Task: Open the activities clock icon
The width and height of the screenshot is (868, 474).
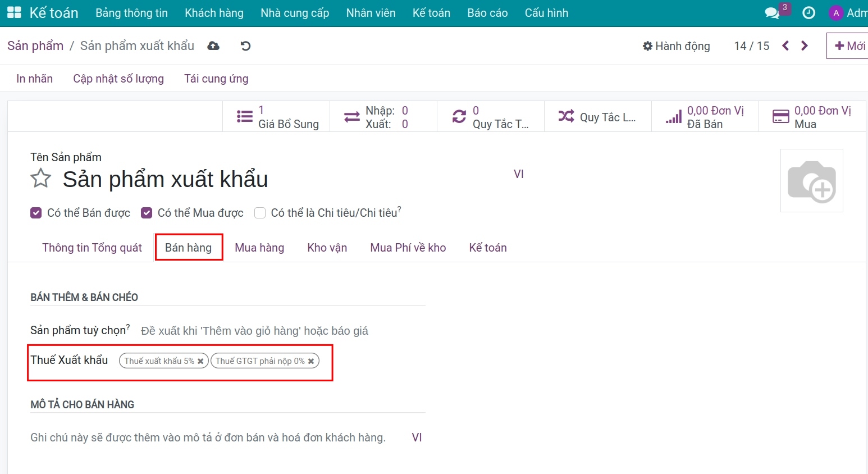Action: pyautogui.click(x=808, y=13)
